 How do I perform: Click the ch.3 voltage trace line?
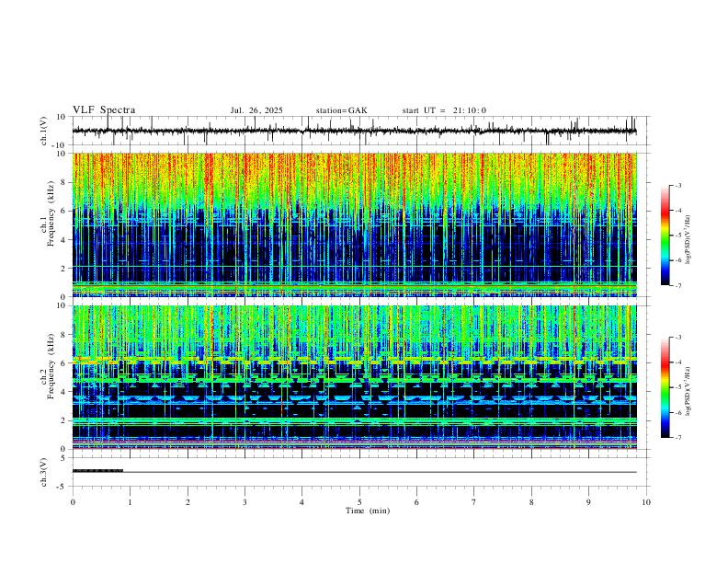[x=354, y=472]
